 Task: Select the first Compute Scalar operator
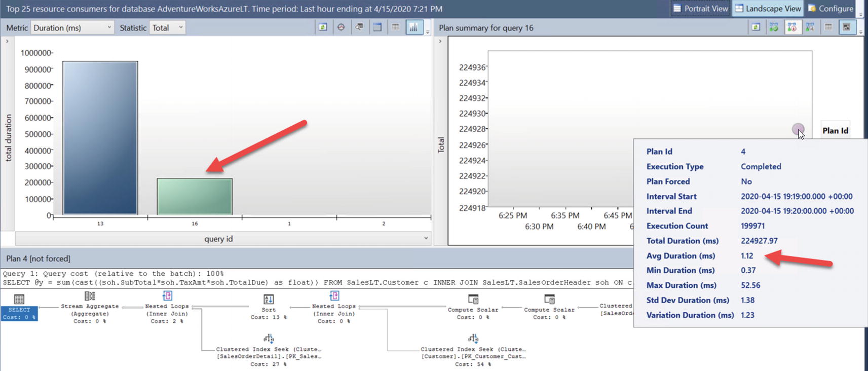(x=473, y=308)
